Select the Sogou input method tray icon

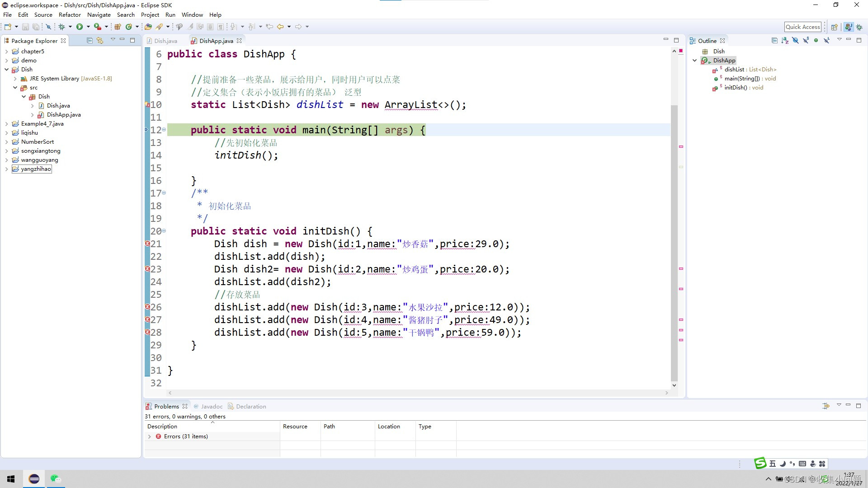[x=760, y=463]
